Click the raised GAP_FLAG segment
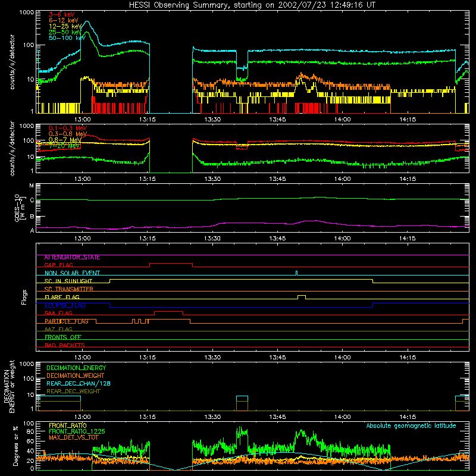 [171, 264]
